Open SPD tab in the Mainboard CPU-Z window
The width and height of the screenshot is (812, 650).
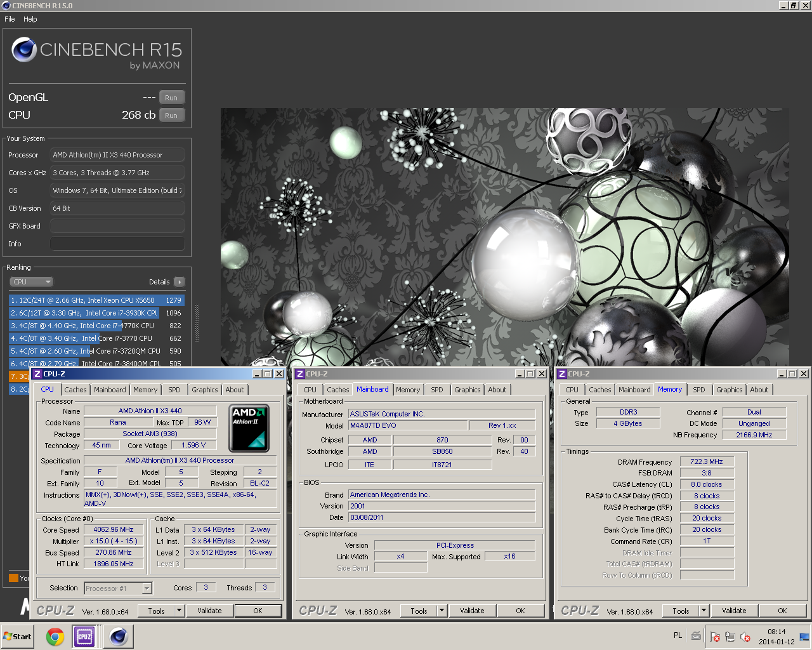pyautogui.click(x=437, y=390)
